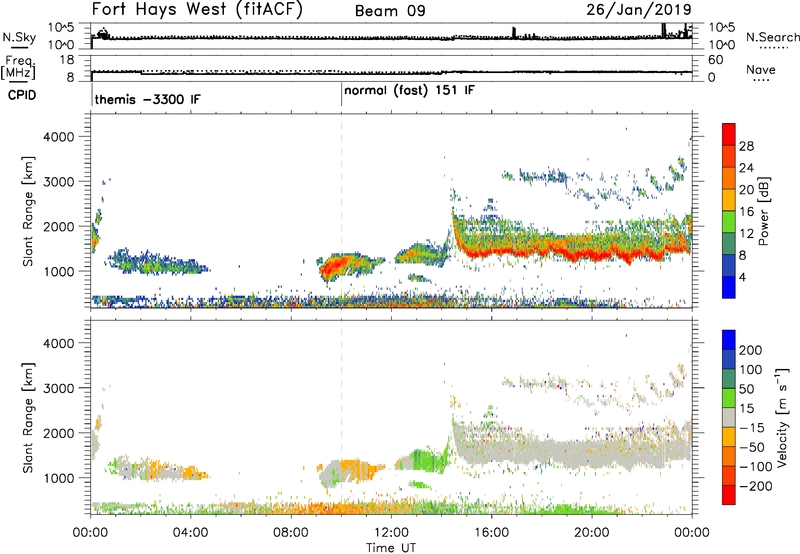Image resolution: width=800 pixels, height=554 pixels.
Task: Click the '-15' velocity scale value
Action: coord(752,428)
